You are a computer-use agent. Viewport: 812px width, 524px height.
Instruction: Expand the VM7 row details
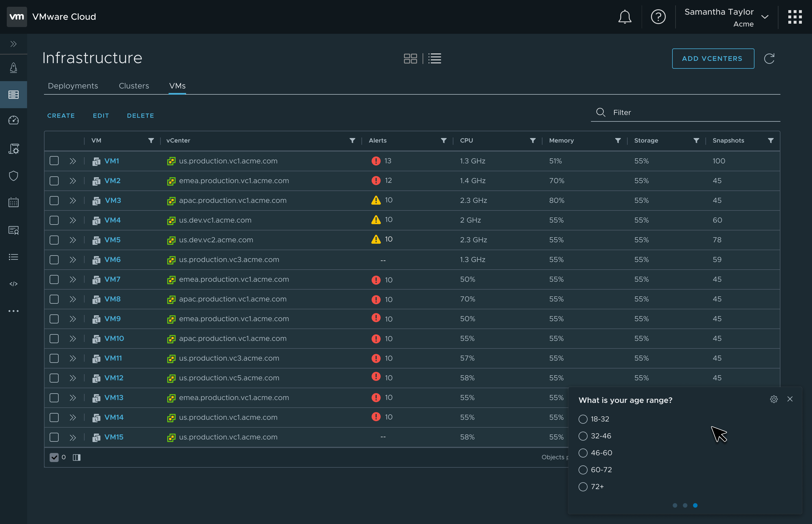[72, 279]
